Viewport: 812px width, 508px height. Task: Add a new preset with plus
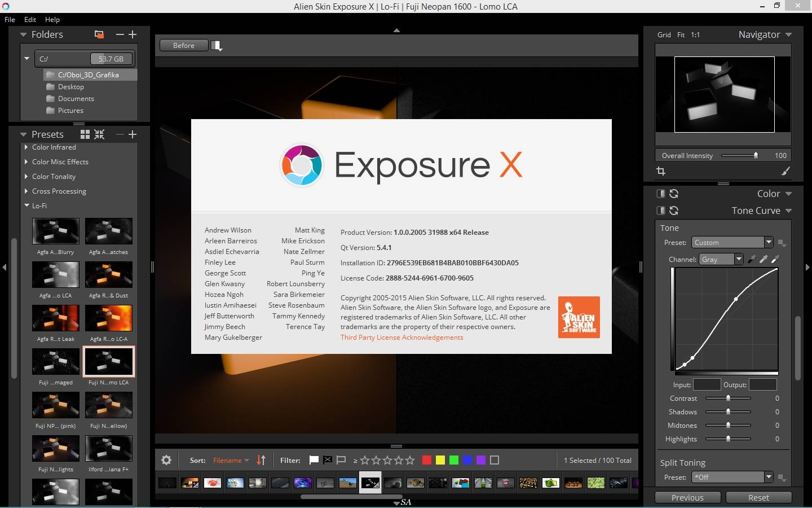[133, 134]
